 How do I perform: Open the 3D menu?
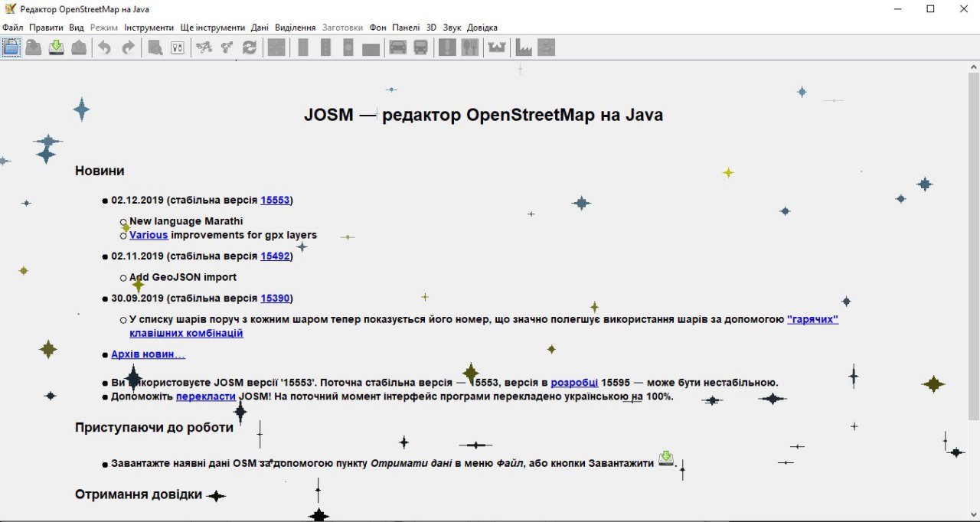431,28
